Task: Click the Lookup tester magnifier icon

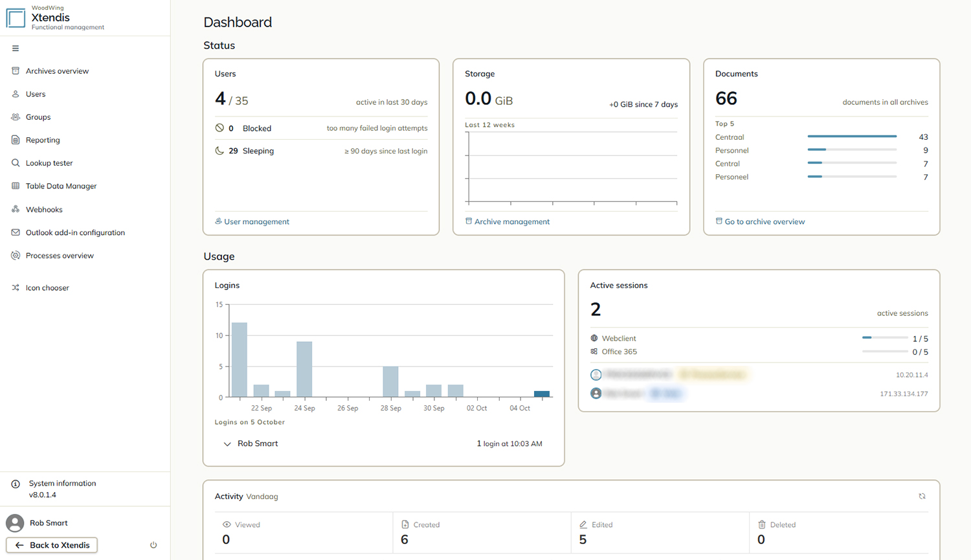Action: click(16, 163)
